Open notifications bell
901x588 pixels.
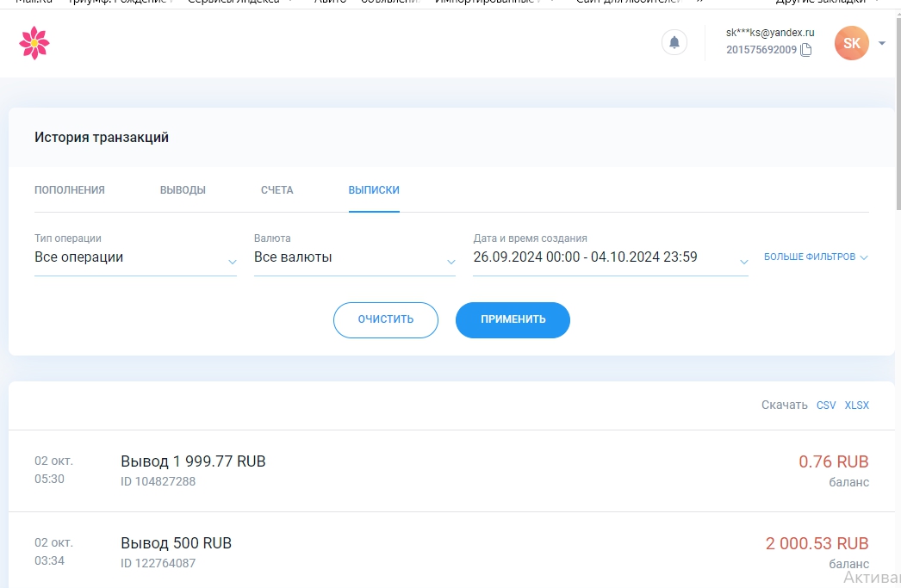pyautogui.click(x=674, y=42)
